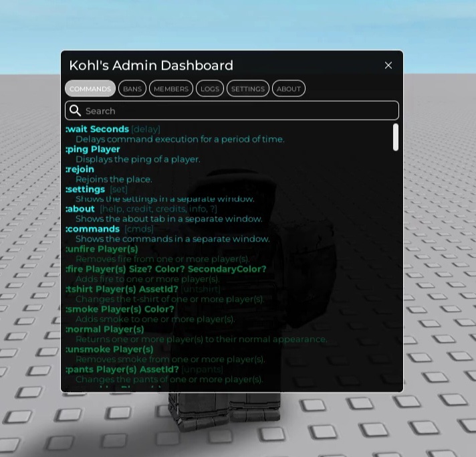476x457 pixels.
Task: Click the '[cmds]' alias text
Action: point(139,229)
